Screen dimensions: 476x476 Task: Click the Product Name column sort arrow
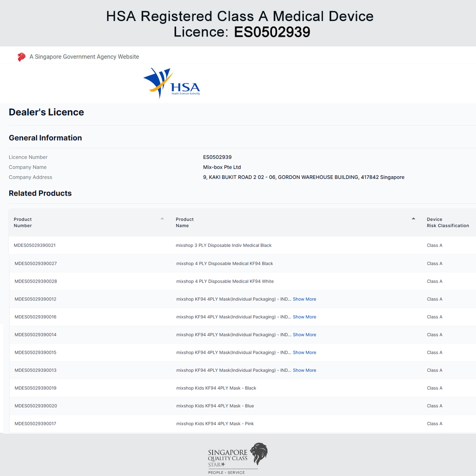tap(413, 218)
